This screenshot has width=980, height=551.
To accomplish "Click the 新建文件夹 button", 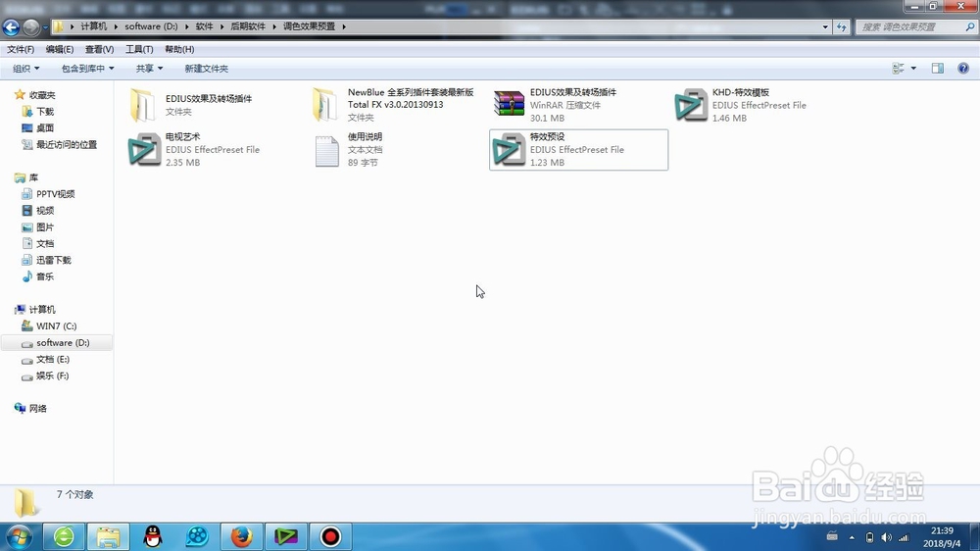I will (x=206, y=69).
